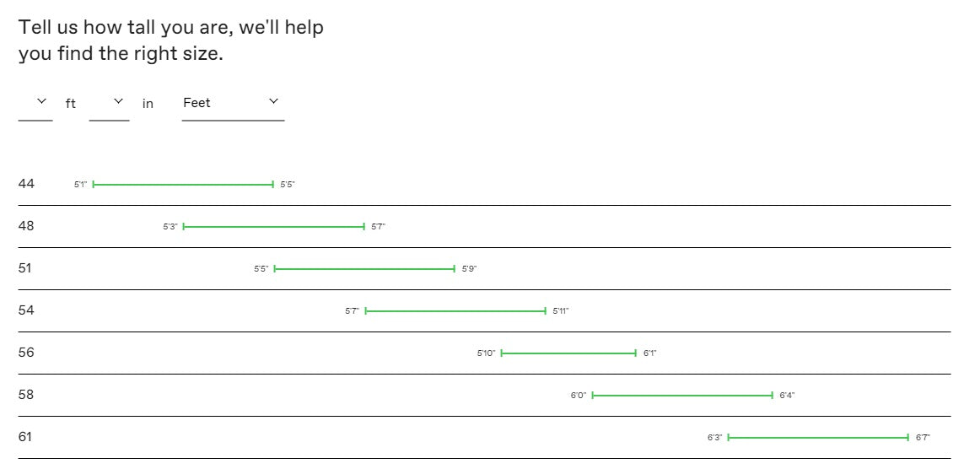The image size is (980, 469).
Task: Click the size 48 row label
Action: 26,226
